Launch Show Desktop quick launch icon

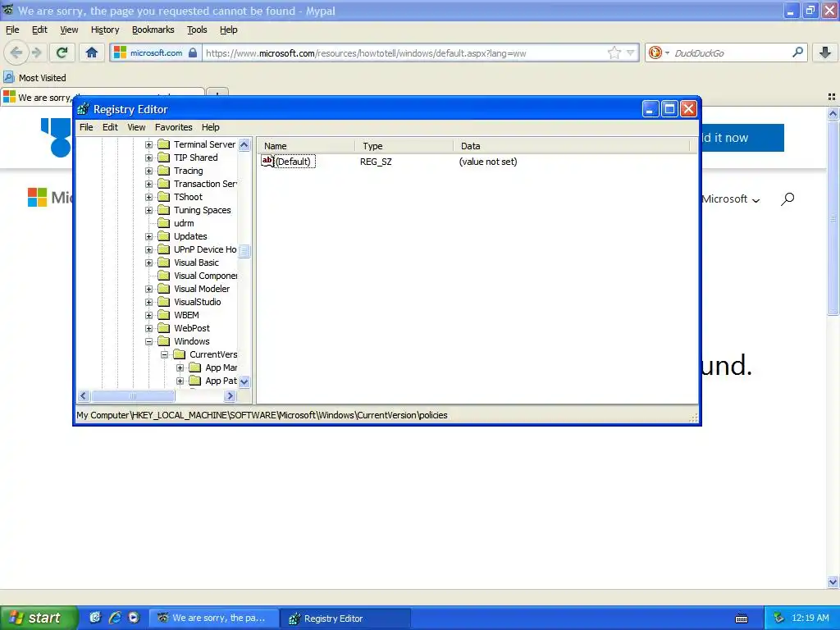[95, 618]
